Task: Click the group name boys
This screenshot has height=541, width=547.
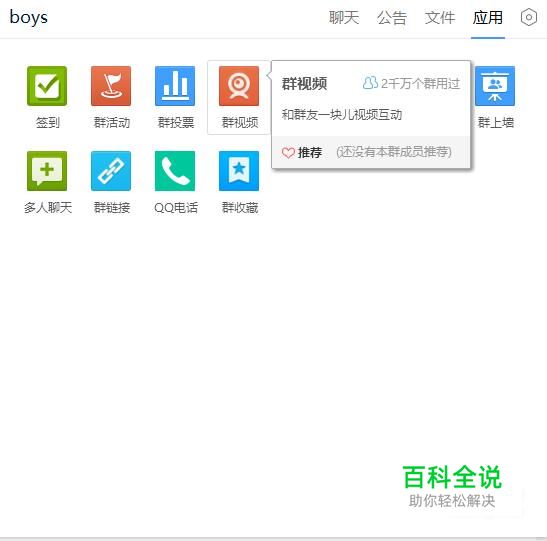Action: pyautogui.click(x=29, y=17)
